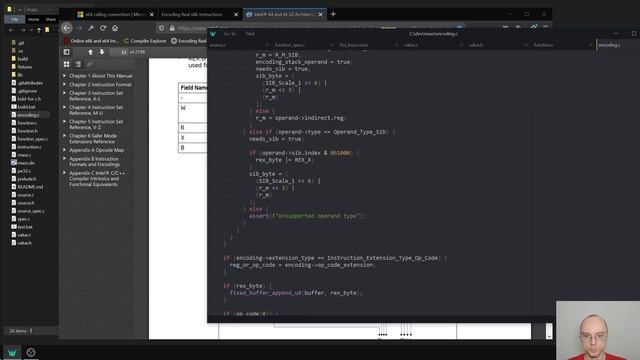The image size is (640, 360).
Task: Expand Chapter 1 About This Manual
Action: coord(64,76)
